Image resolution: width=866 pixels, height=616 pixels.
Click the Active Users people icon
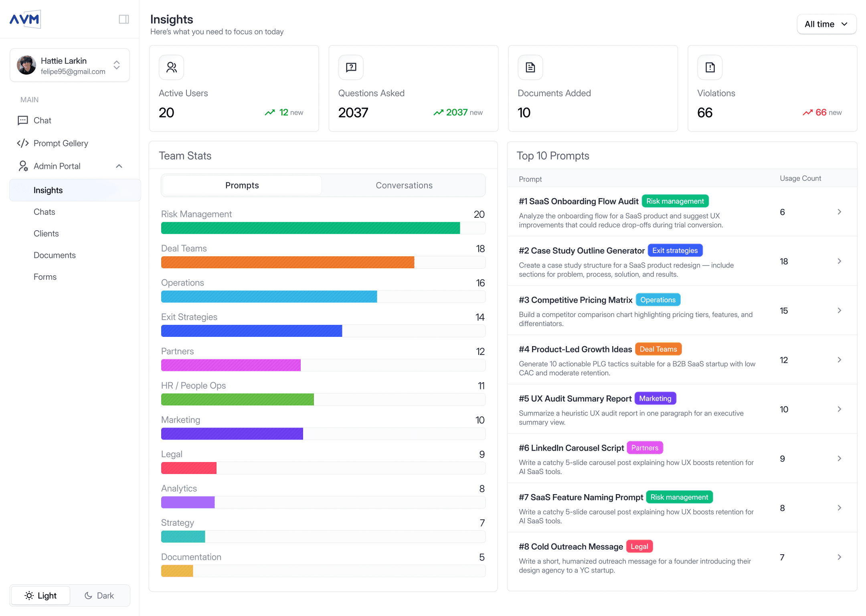pyautogui.click(x=171, y=67)
